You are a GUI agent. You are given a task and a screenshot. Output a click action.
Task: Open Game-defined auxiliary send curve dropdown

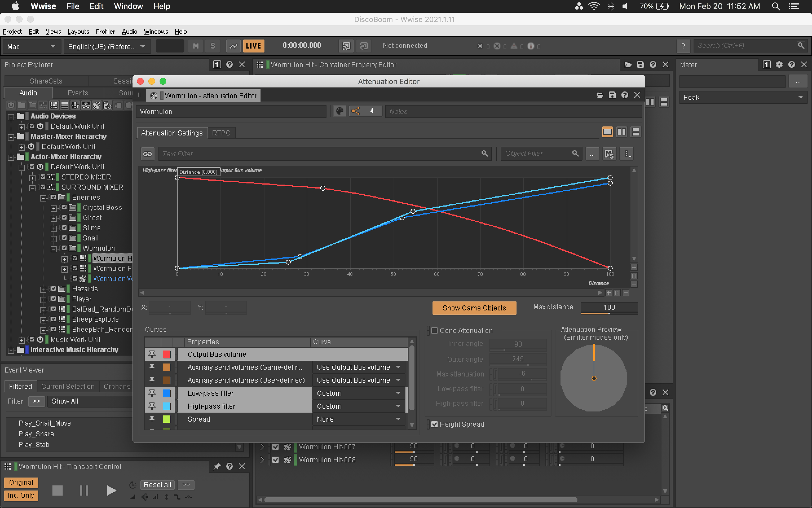tap(358, 367)
